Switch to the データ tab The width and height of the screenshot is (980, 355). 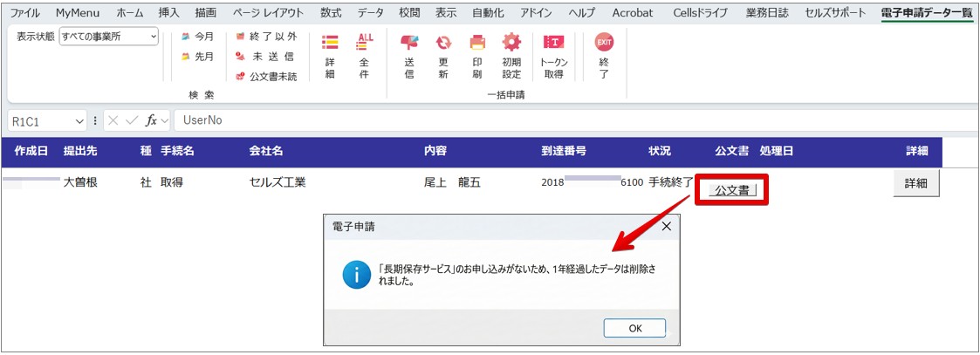click(371, 12)
